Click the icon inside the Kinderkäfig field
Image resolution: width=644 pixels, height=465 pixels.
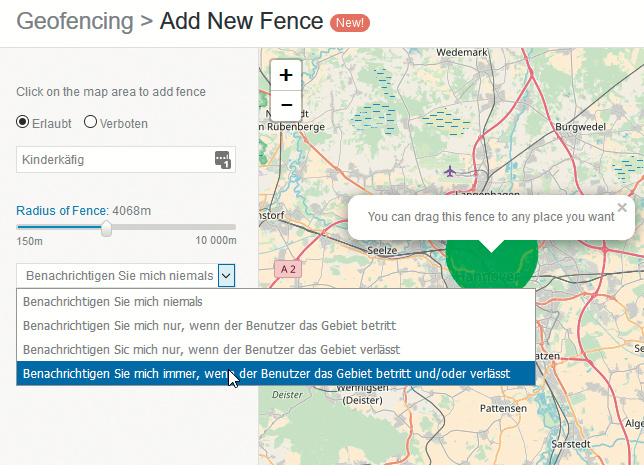[x=222, y=159]
